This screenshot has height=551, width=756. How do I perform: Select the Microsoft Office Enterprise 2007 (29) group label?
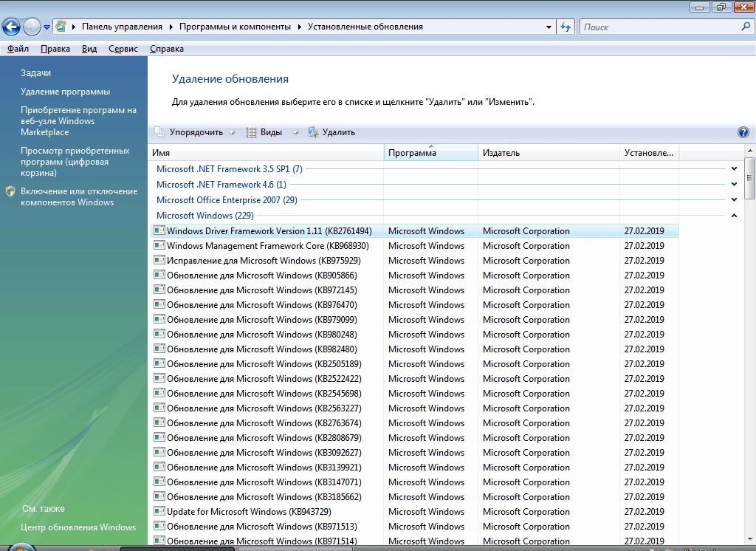click(x=227, y=200)
